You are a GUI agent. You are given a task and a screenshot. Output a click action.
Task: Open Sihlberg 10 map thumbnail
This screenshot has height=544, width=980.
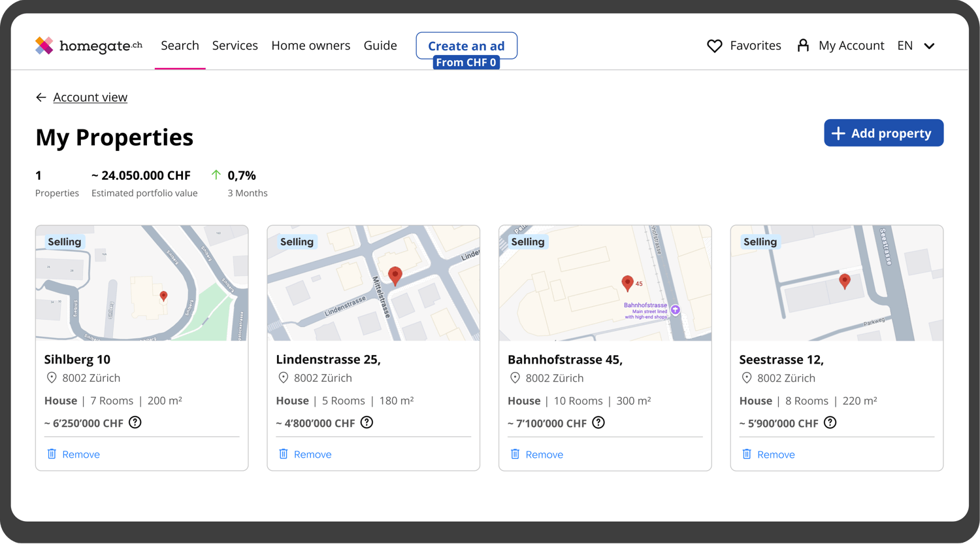coord(142,283)
